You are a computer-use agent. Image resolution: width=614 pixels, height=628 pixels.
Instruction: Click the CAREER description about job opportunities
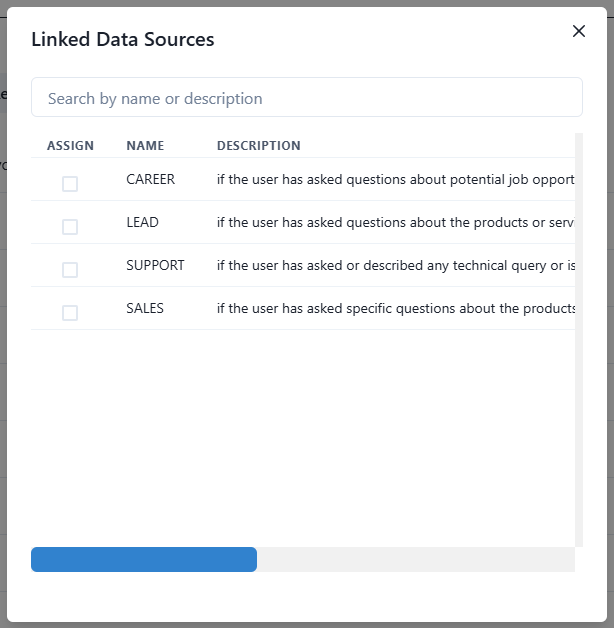pos(395,180)
